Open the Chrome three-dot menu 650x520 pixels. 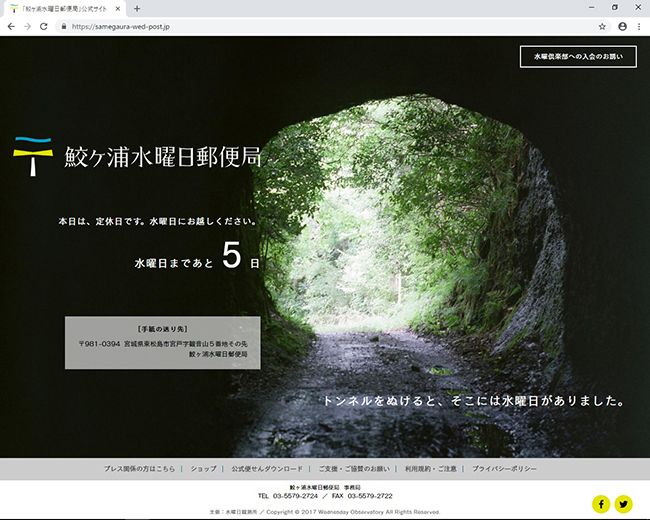pyautogui.click(x=639, y=26)
